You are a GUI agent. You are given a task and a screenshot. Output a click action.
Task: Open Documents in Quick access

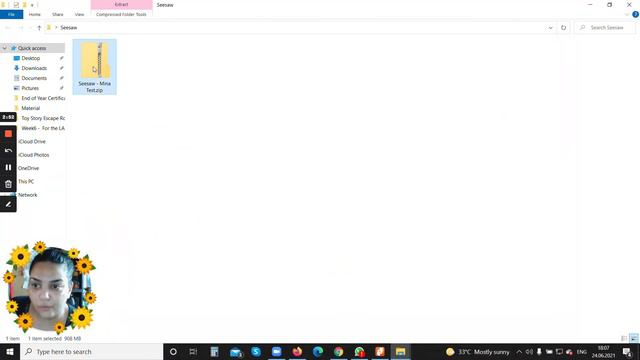coord(34,78)
